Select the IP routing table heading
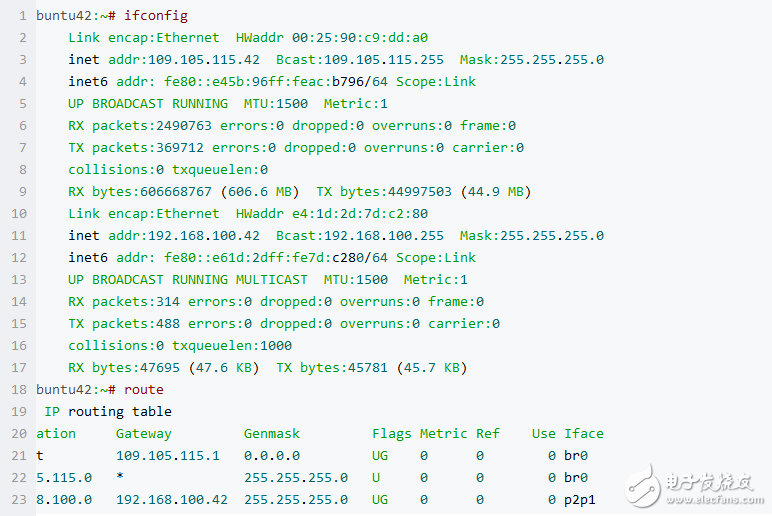 point(108,412)
